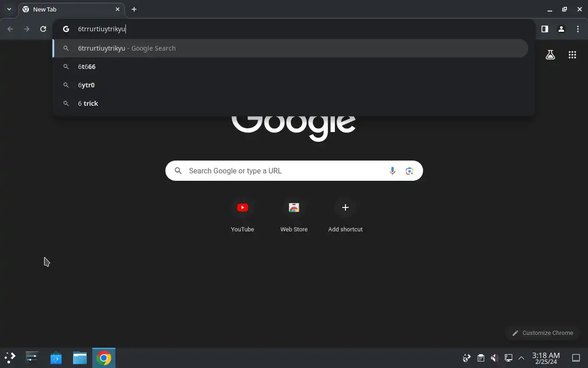The width and height of the screenshot is (588, 368).
Task: Click the Reload page icon
Action: pyautogui.click(x=43, y=29)
